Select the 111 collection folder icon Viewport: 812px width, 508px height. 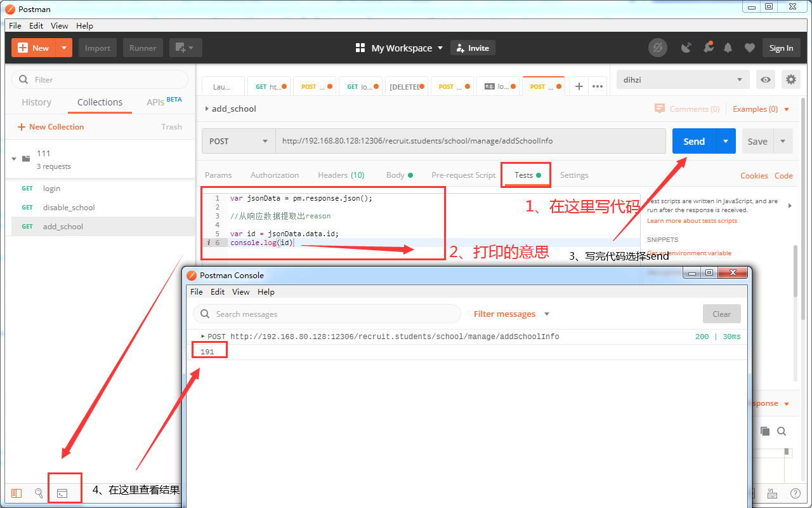tap(26, 159)
